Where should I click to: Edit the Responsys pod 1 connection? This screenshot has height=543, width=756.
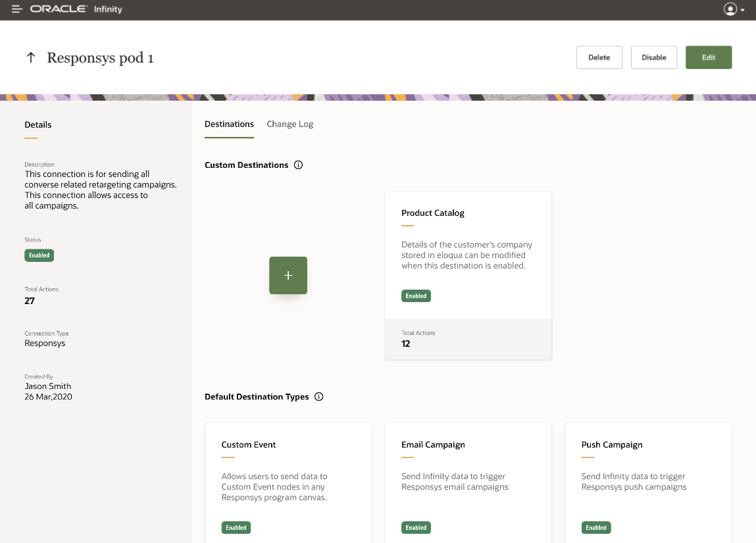pos(709,57)
